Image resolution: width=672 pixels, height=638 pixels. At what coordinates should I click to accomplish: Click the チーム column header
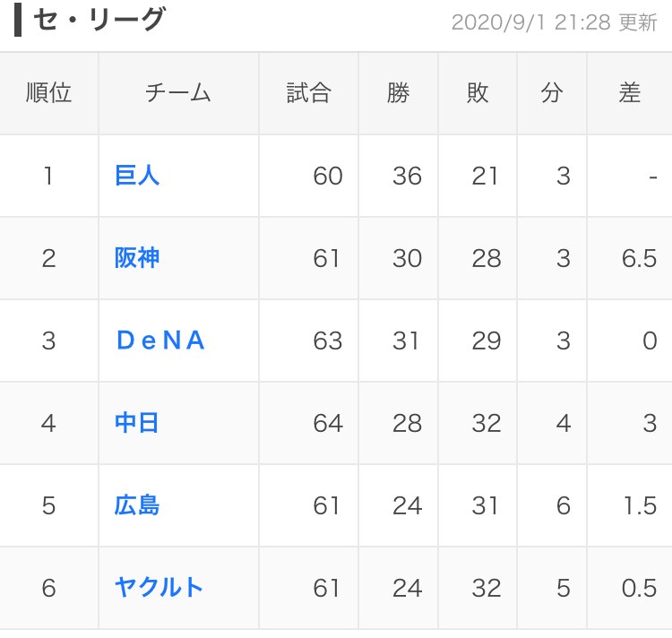point(177,93)
